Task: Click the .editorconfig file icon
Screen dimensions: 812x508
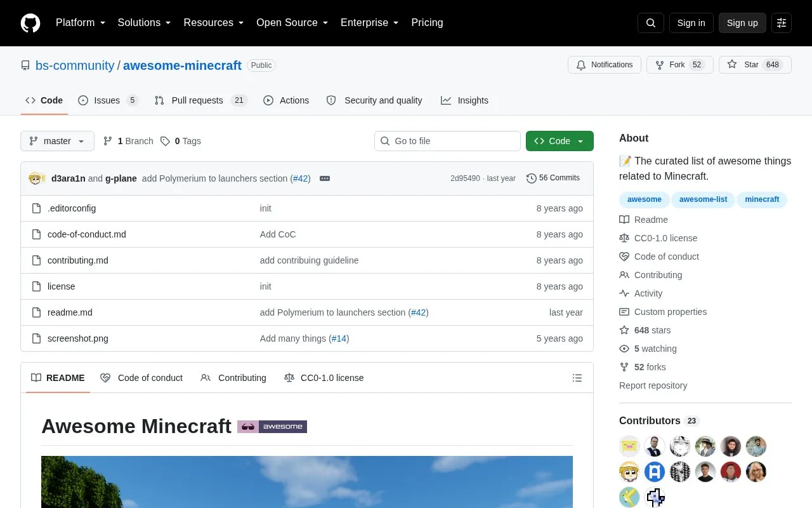Action: pyautogui.click(x=36, y=208)
